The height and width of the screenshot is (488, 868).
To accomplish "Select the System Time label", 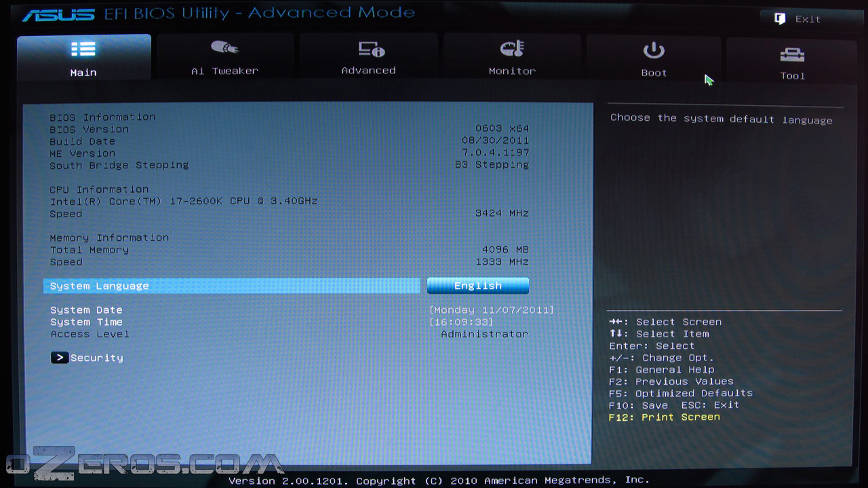I will [86, 322].
